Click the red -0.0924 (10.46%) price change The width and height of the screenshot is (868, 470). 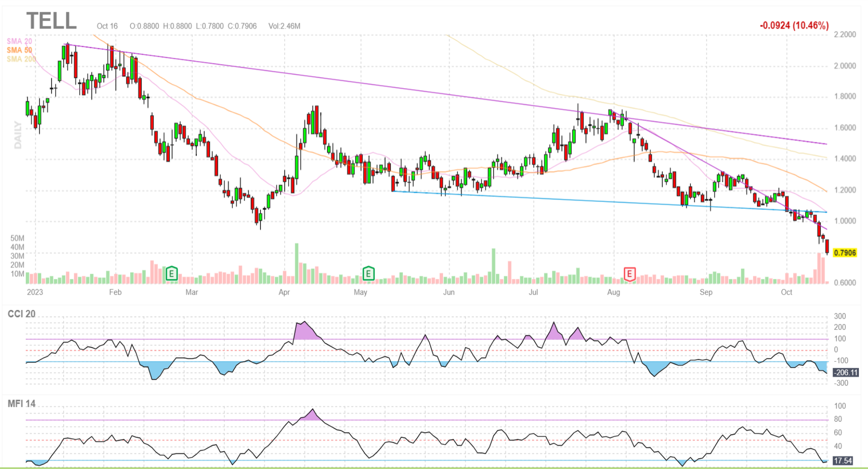pyautogui.click(x=794, y=25)
